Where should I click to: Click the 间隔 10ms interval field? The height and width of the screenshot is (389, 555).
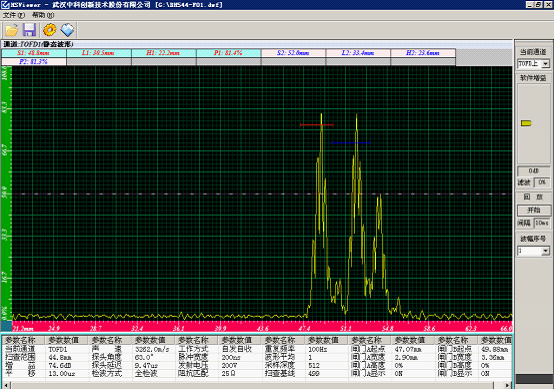(542, 223)
